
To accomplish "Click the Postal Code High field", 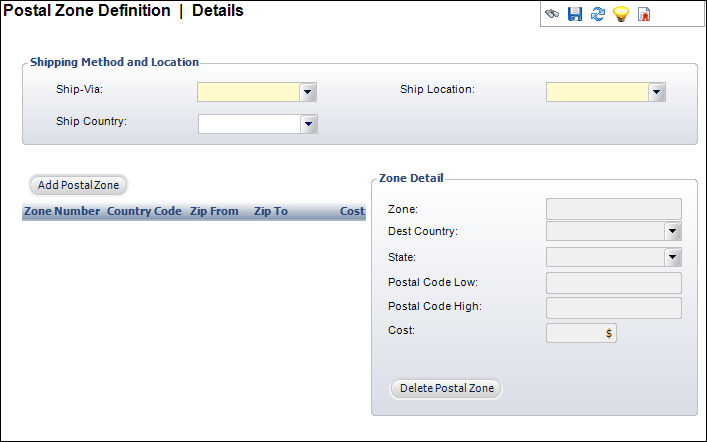I will click(x=613, y=307).
